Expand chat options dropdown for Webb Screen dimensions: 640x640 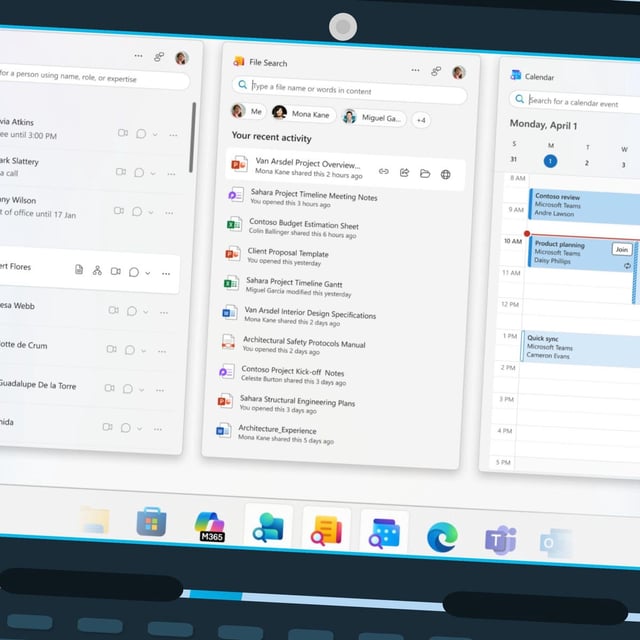pyautogui.click(x=146, y=312)
